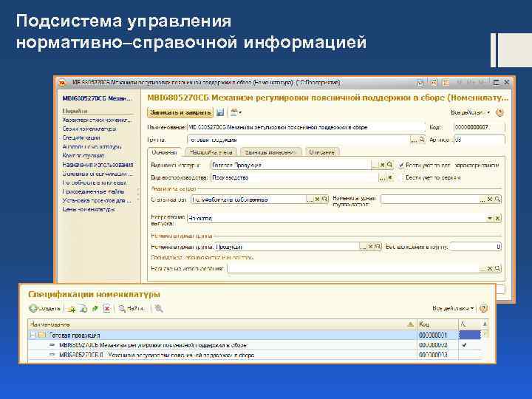Collapse the Готовая продукция group in the specifications list
This screenshot has width=532, height=399.
(x=33, y=335)
